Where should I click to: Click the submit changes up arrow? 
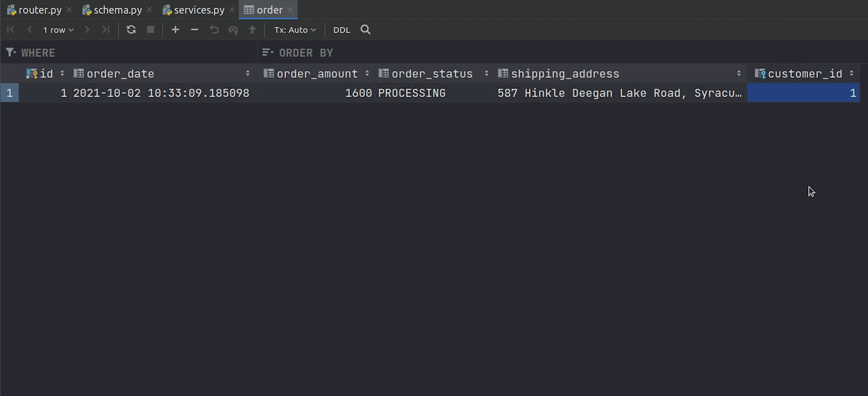(252, 30)
